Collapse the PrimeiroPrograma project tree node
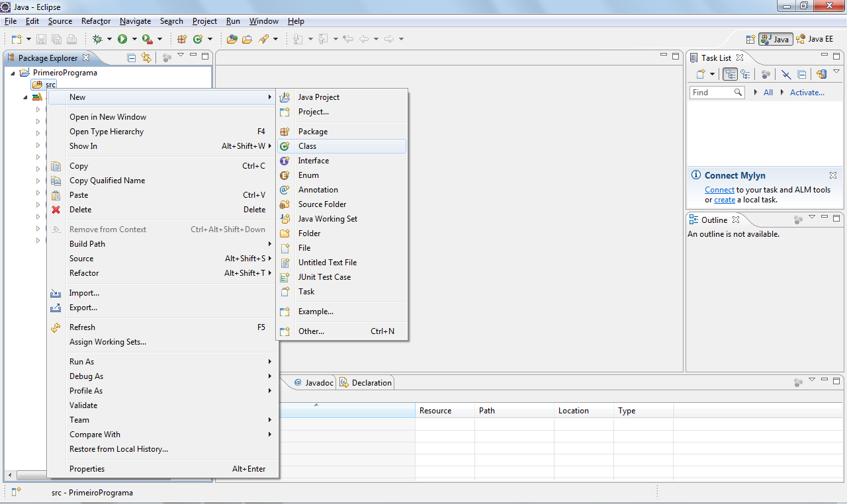This screenshot has height=504, width=847. pyautogui.click(x=13, y=73)
